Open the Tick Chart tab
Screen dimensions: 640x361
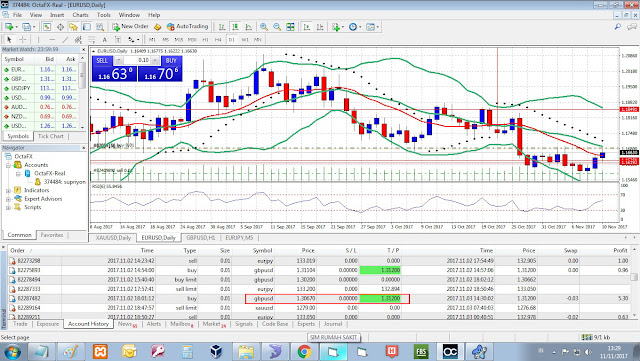pos(51,136)
